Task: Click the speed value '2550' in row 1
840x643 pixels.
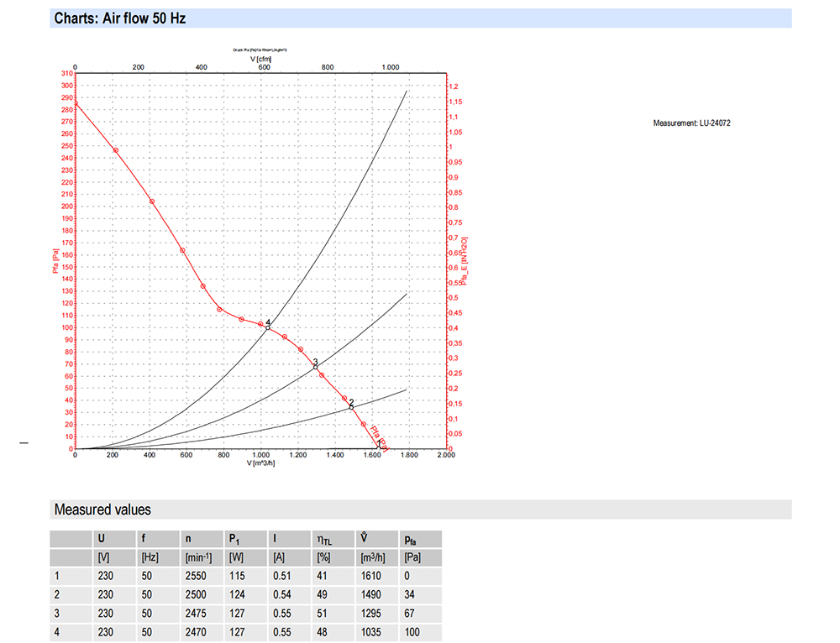Action: [x=196, y=576]
